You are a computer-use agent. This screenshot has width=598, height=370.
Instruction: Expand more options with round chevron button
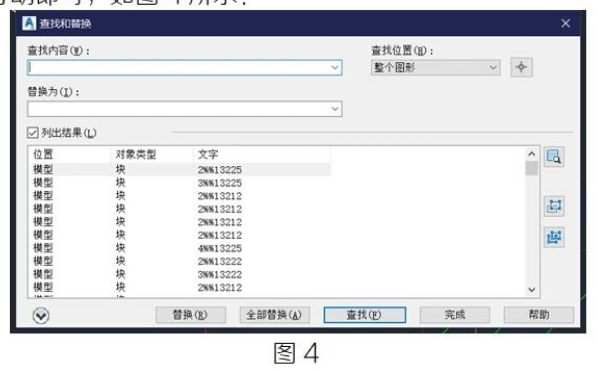pos(41,316)
